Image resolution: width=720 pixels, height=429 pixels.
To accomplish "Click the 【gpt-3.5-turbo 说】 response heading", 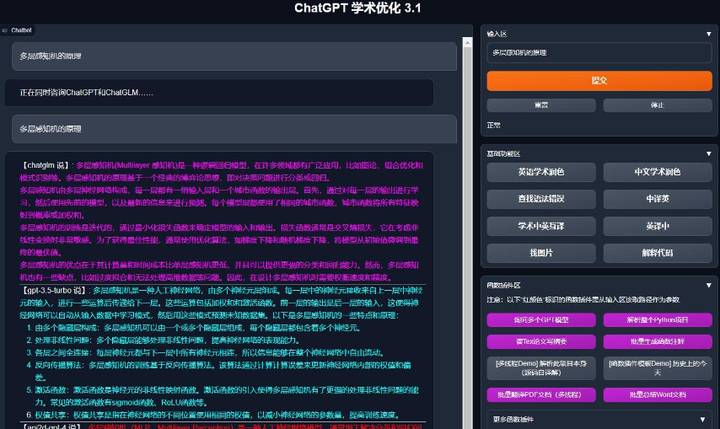I will coord(55,290).
